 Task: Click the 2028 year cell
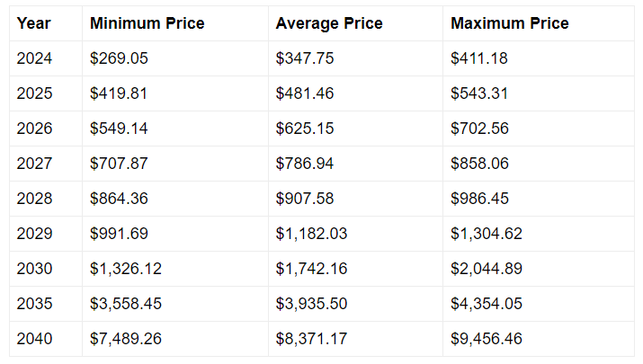pyautogui.click(x=35, y=199)
